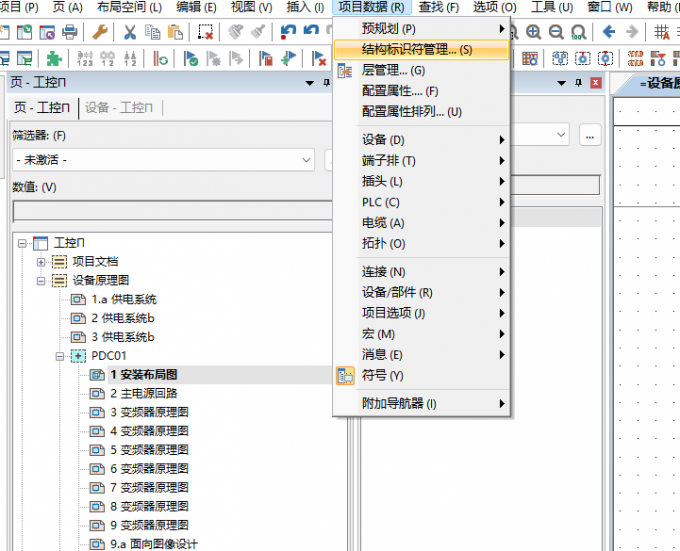Image resolution: width=680 pixels, height=551 pixels.
Task: Expand the 预规划 (P) submenu
Action: point(421,29)
